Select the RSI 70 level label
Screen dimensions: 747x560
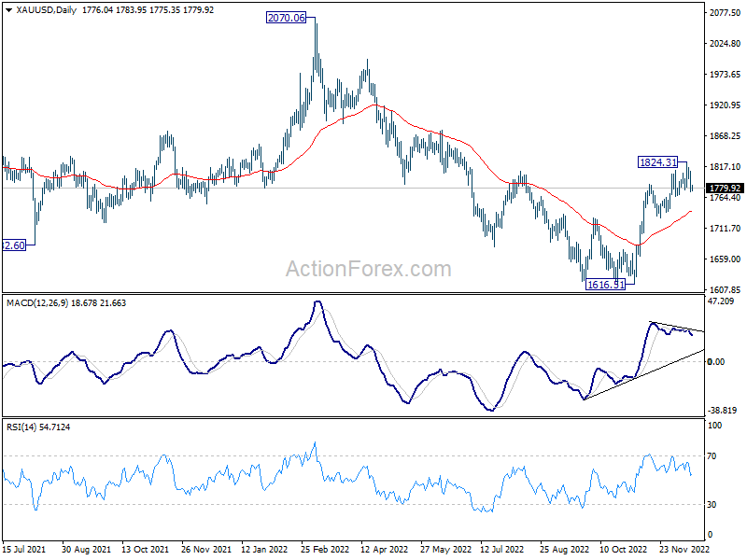coord(712,456)
